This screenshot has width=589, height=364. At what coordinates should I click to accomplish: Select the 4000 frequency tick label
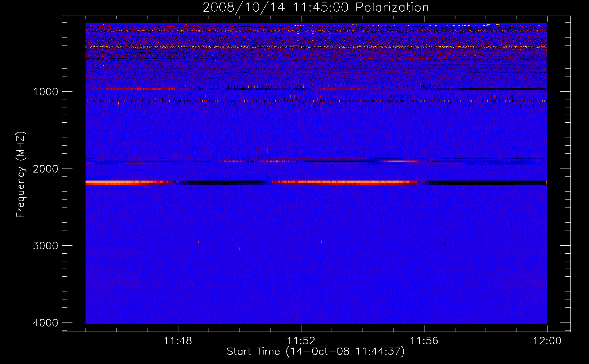[x=46, y=323]
